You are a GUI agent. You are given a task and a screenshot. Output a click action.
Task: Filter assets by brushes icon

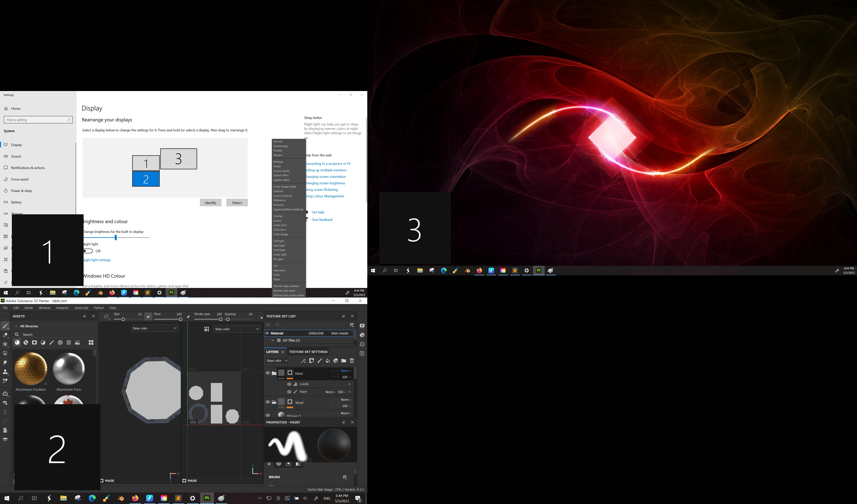click(52, 343)
